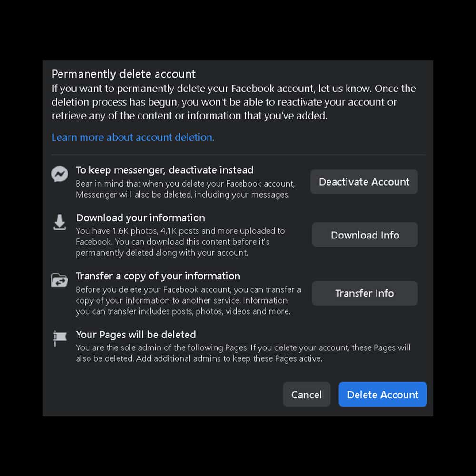
Task: Select the Download your information heading
Action: [140, 218]
